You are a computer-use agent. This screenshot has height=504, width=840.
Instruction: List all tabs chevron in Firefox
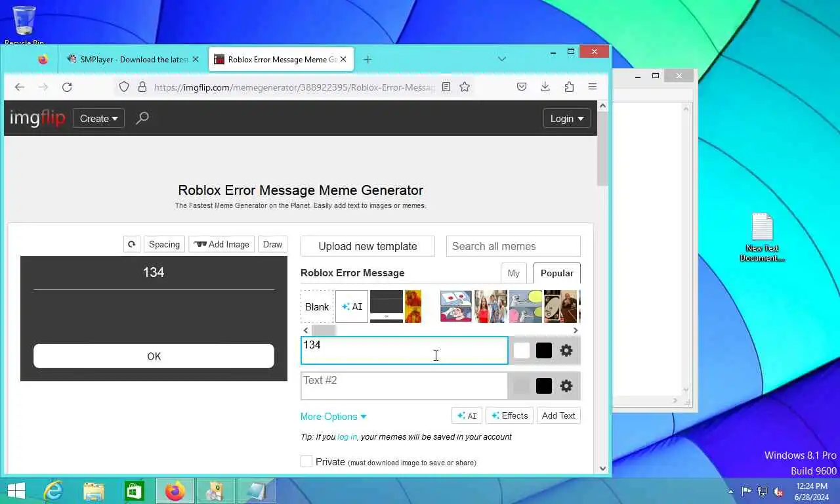tap(502, 59)
